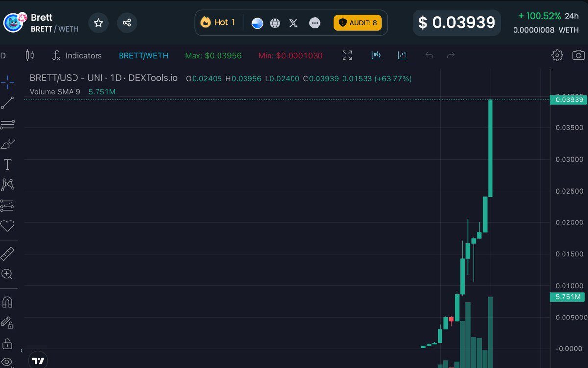The height and width of the screenshot is (368, 588).
Task: Click the TradingView logo
Action: (38, 361)
